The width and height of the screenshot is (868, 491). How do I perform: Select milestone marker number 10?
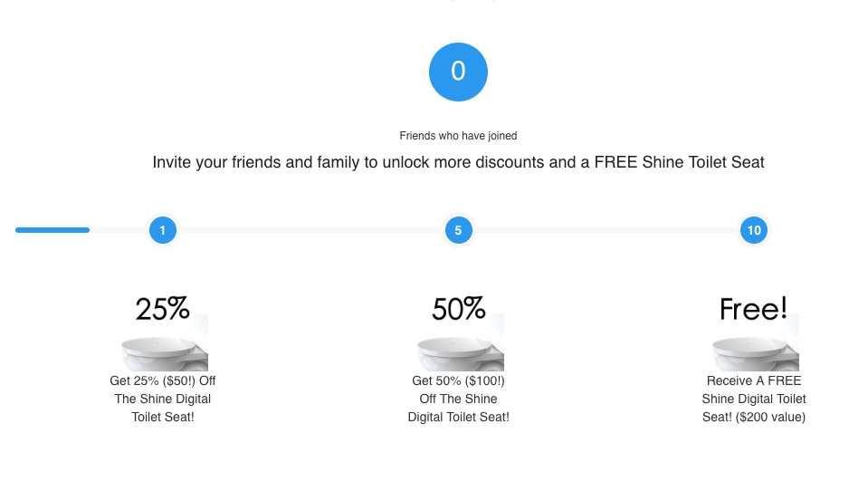(x=754, y=230)
